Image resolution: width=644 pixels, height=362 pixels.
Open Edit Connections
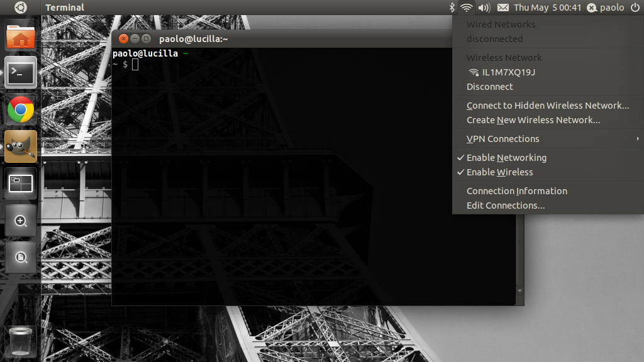coord(548,206)
